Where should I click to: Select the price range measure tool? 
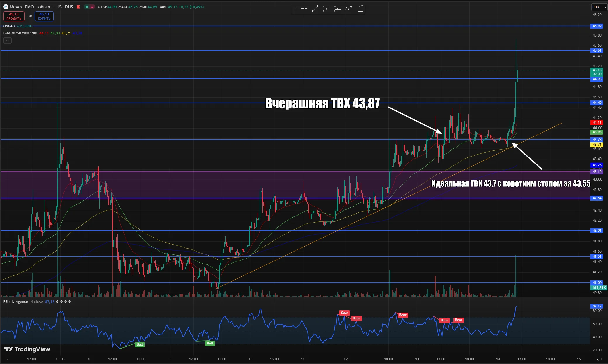click(360, 9)
